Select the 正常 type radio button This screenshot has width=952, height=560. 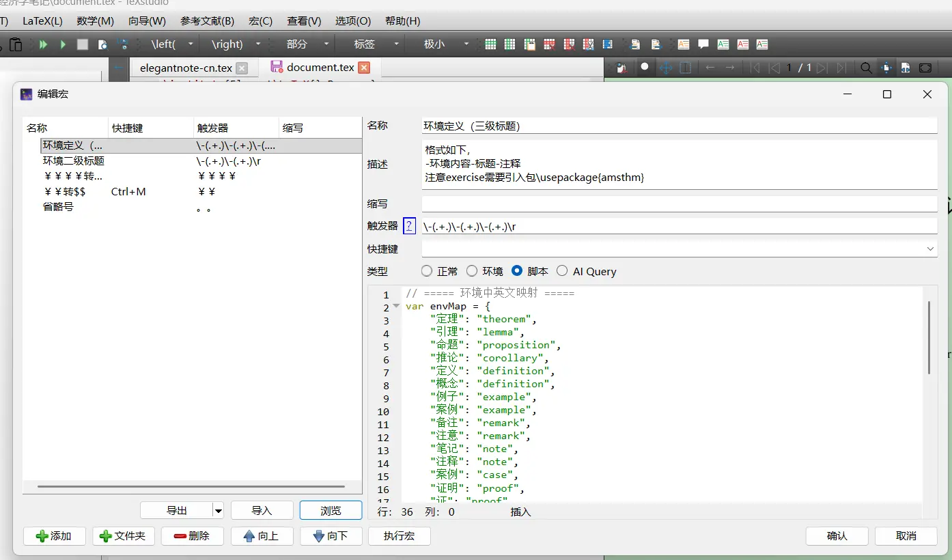427,271
